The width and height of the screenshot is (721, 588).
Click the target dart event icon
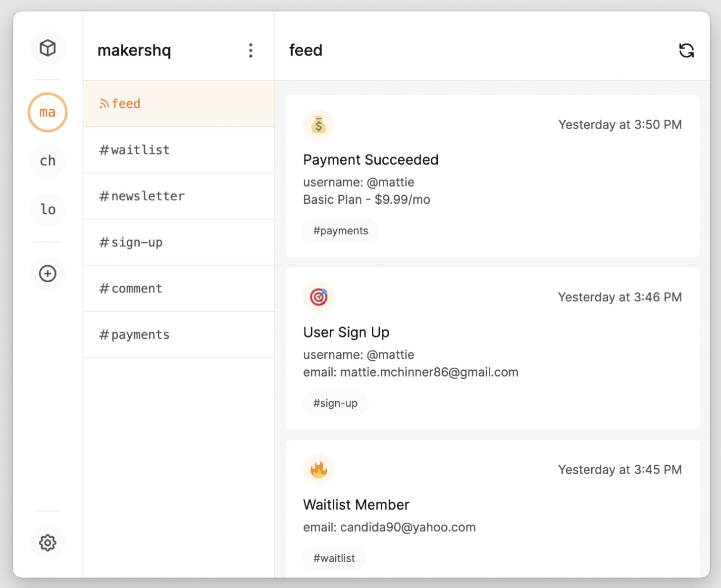tap(318, 297)
